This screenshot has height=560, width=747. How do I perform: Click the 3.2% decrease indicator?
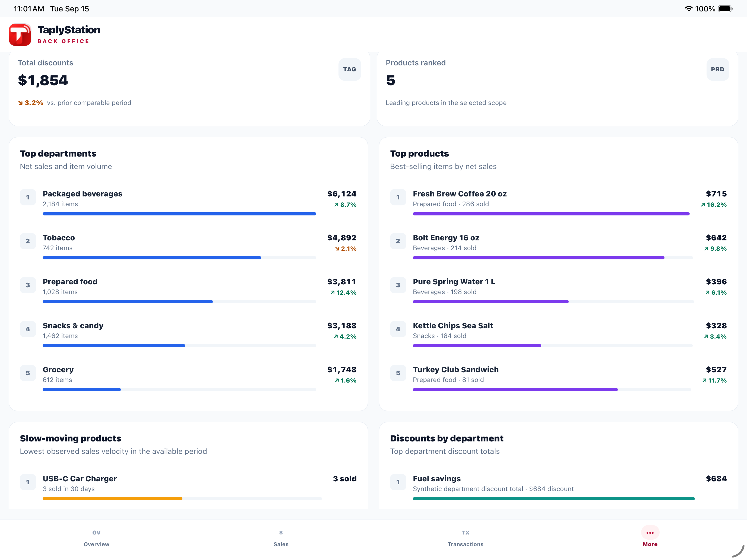pyautogui.click(x=30, y=103)
